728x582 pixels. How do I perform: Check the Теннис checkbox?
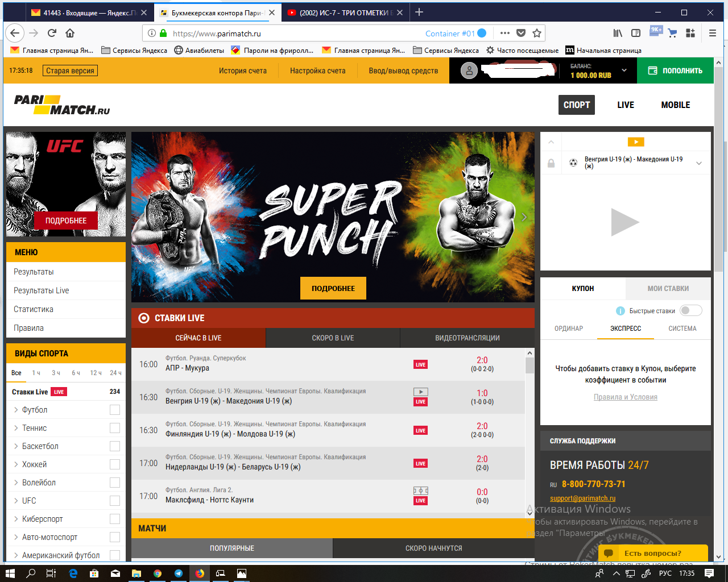click(x=115, y=428)
